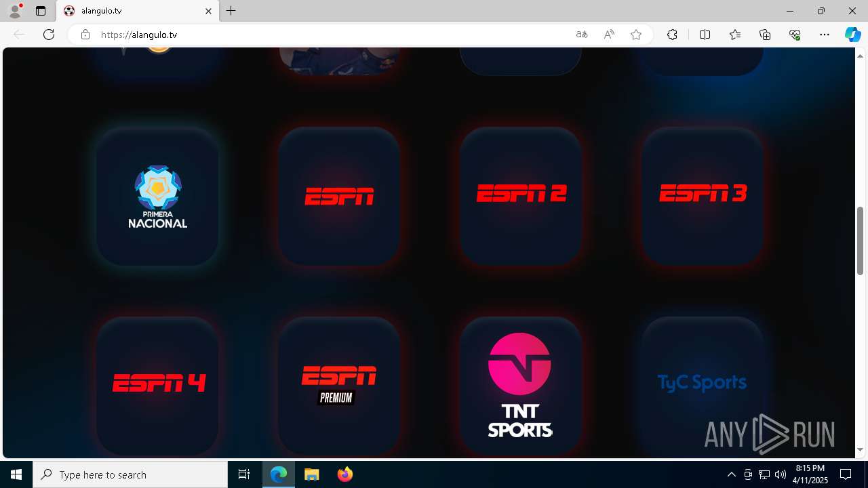Screen dimensions: 868x488
Task: Open the Settings and more menu
Action: 825,35
